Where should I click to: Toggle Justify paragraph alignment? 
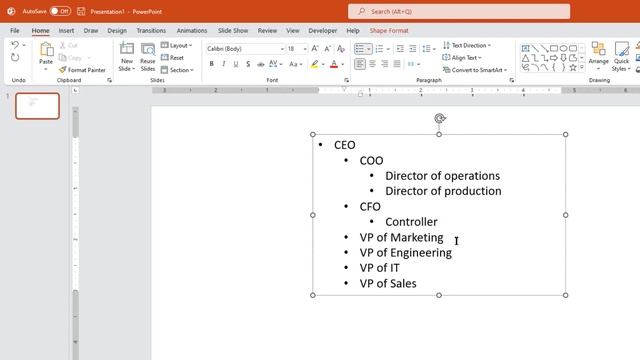click(x=397, y=64)
